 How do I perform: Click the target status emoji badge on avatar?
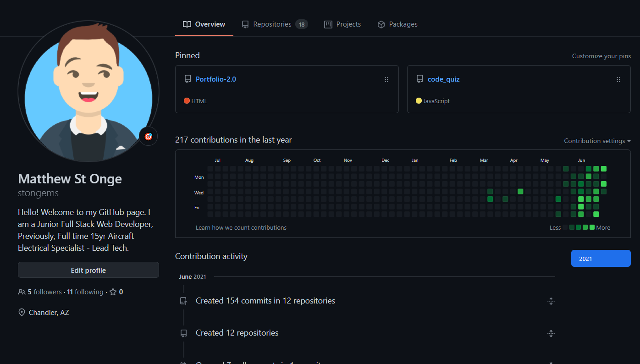(148, 137)
